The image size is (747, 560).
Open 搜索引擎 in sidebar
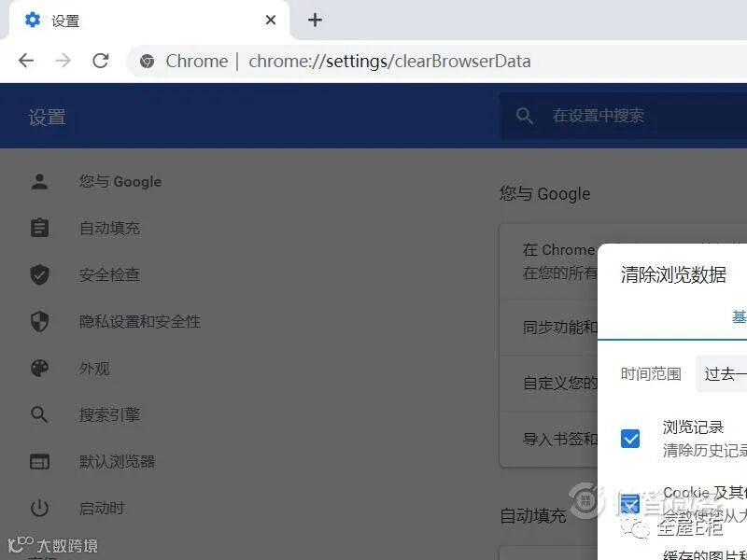click(109, 414)
